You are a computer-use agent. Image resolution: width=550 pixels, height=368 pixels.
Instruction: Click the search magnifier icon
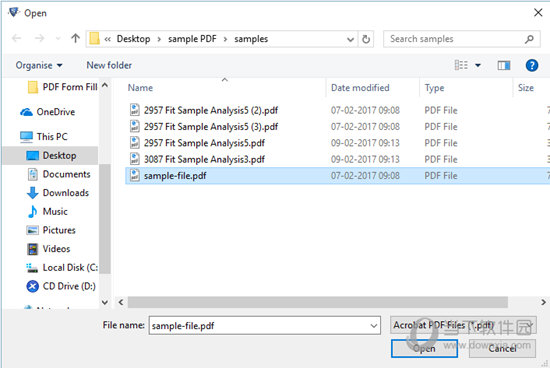click(529, 39)
